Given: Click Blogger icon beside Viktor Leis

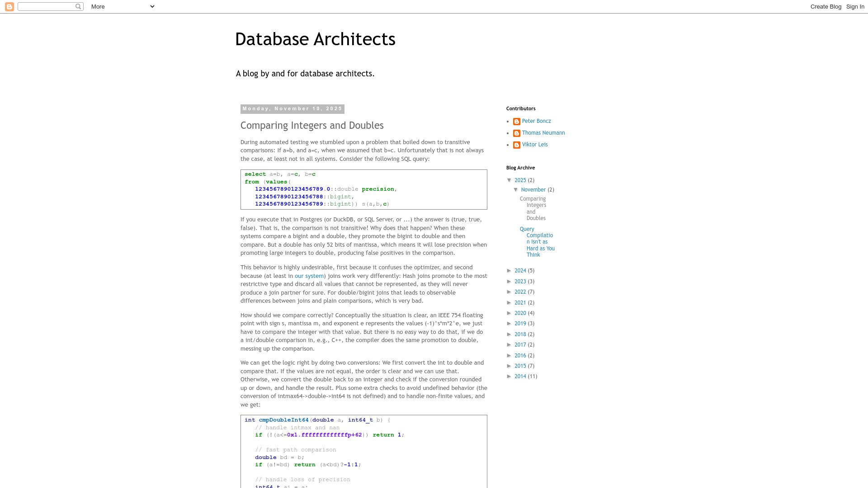Looking at the screenshot, I should point(517,145).
